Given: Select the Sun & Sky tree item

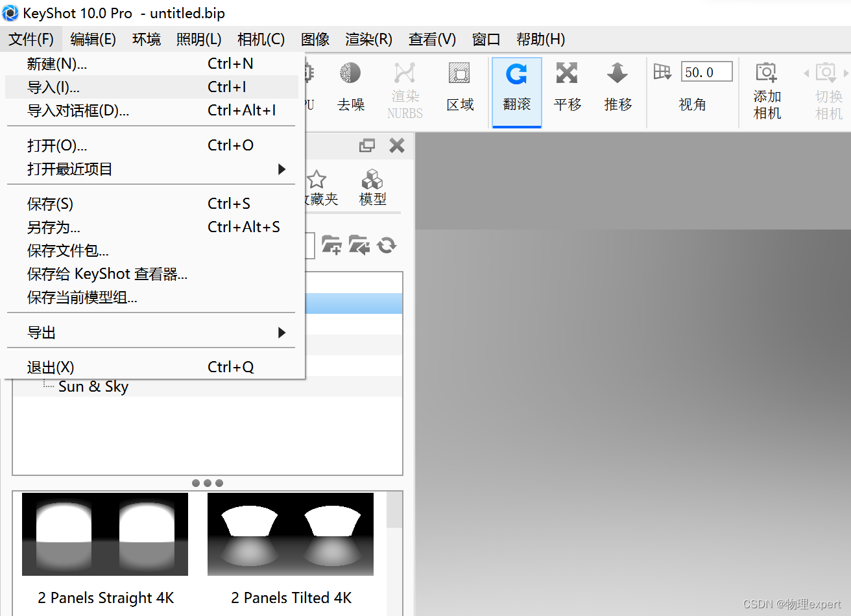Looking at the screenshot, I should pyautogui.click(x=93, y=386).
